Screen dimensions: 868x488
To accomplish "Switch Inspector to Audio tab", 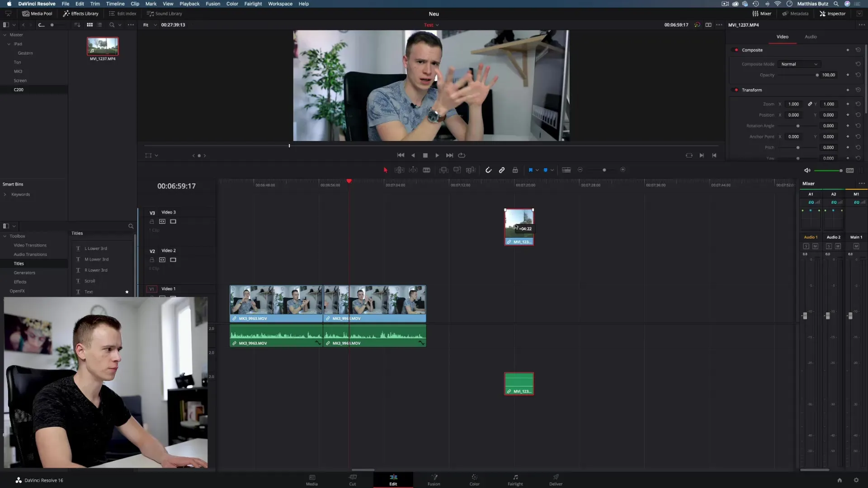I will [811, 37].
